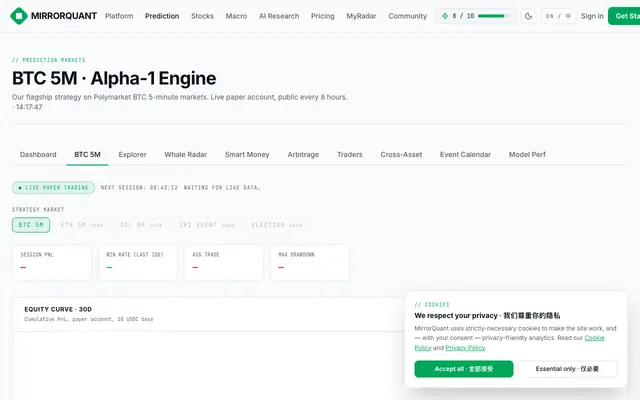The width and height of the screenshot is (640, 400).
Task: Open MyRadar in the top navigation
Action: click(361, 16)
